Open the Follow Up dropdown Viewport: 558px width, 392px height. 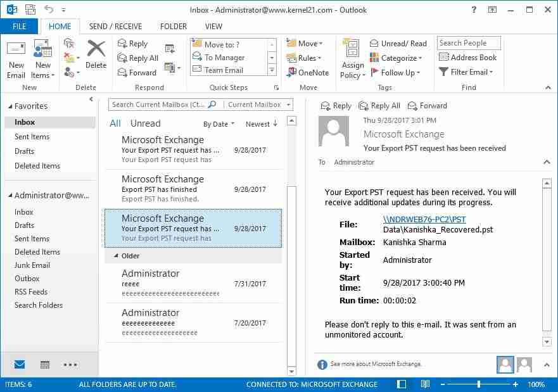pos(395,73)
